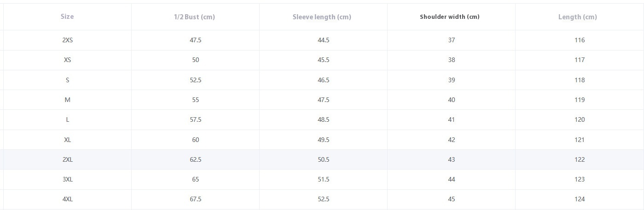Click the 1/2 Bust (cm) header
The image size is (644, 210).
(194, 17)
